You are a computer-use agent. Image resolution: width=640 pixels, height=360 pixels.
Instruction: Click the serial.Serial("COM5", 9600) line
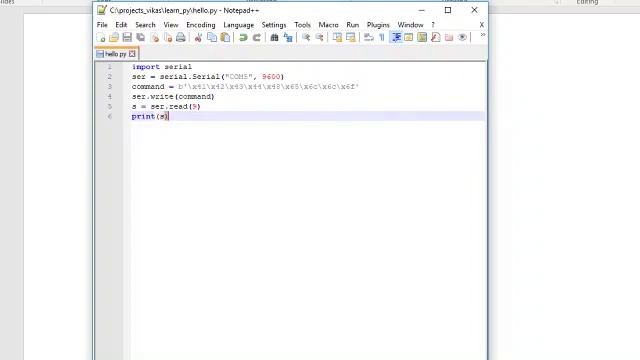coord(208,77)
